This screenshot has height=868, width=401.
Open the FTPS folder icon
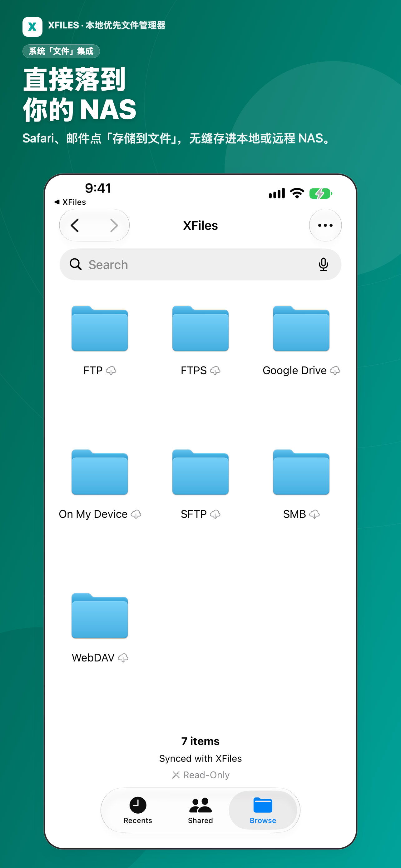(x=200, y=328)
